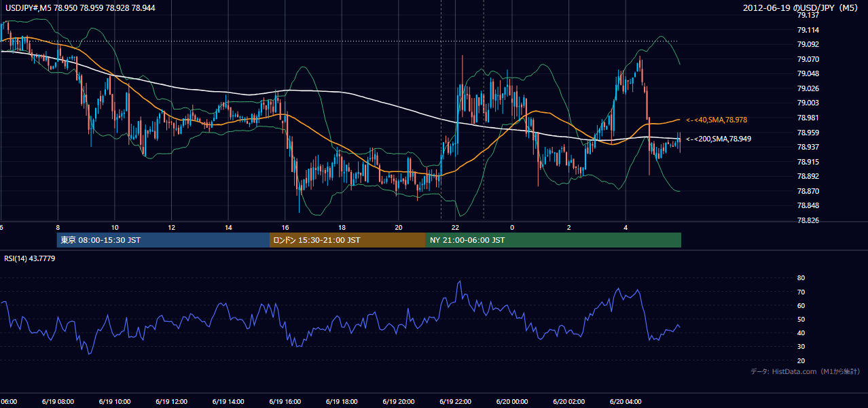Click the 6/19 08:00 date label

(57, 402)
